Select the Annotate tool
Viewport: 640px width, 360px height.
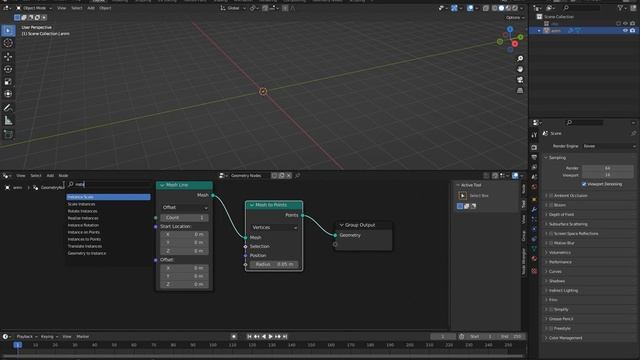[x=8, y=108]
